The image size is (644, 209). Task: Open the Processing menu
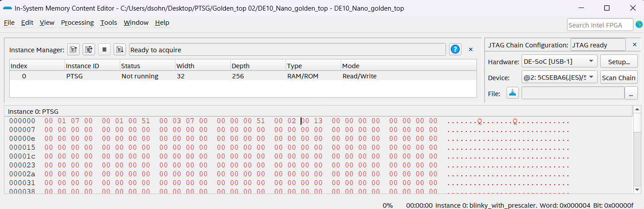[x=77, y=23]
